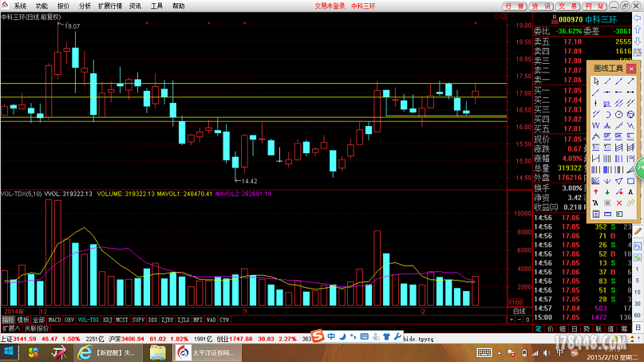The width and height of the screenshot is (644, 362).
Task: Choose the price label 123 tool
Action: tap(607, 104)
